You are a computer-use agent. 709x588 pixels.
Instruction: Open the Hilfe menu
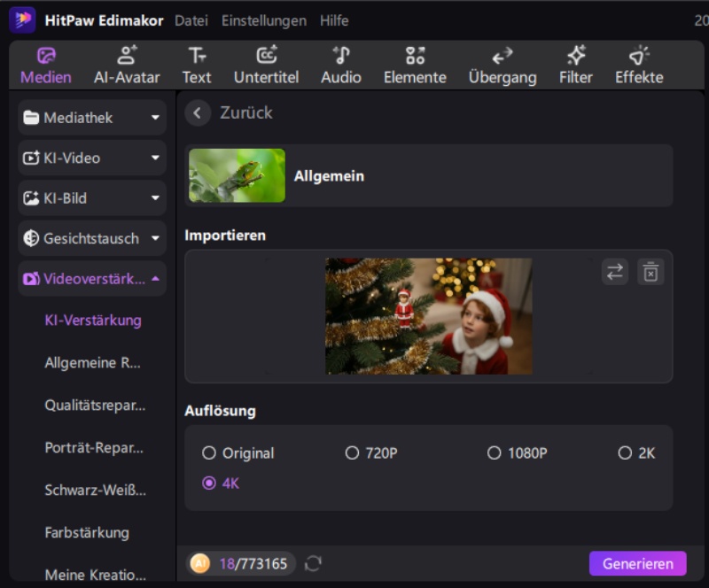point(334,19)
